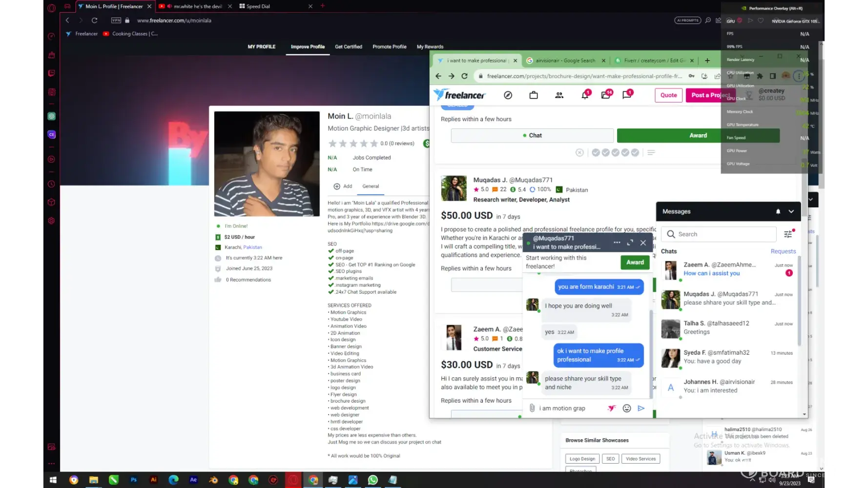Open the notifications bell with badge
Viewport: 868px width, 488px height.
pos(585,94)
